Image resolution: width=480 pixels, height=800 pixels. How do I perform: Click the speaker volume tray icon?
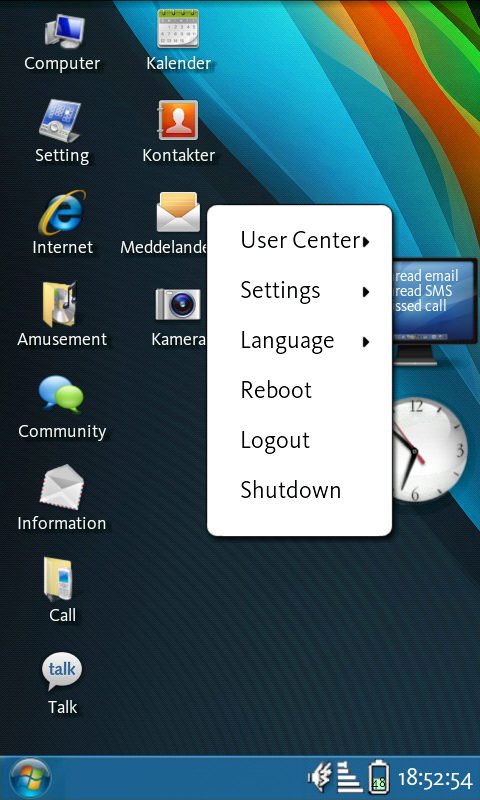click(x=320, y=778)
